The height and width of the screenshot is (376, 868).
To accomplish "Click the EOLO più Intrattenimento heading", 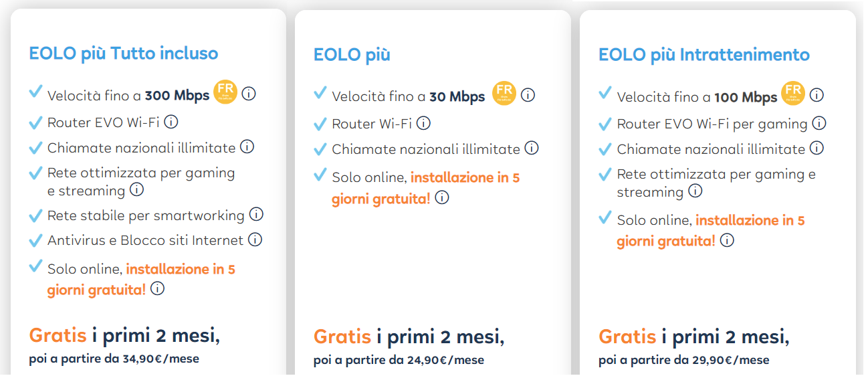I will pos(703,55).
